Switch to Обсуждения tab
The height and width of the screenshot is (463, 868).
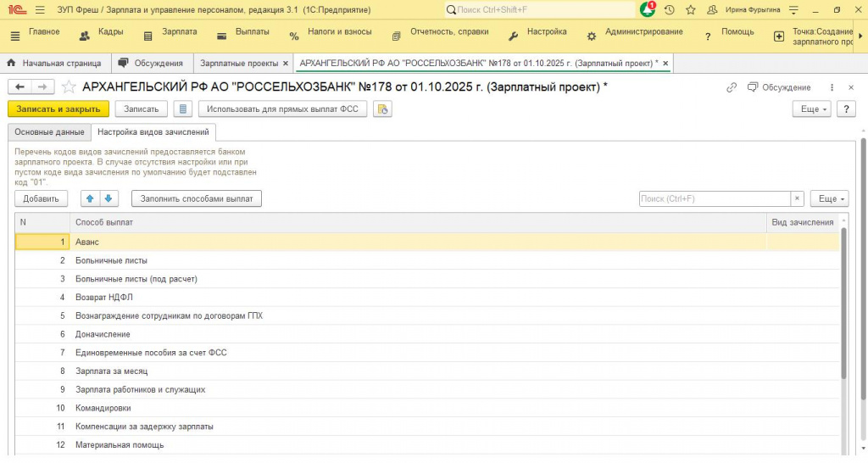click(151, 63)
